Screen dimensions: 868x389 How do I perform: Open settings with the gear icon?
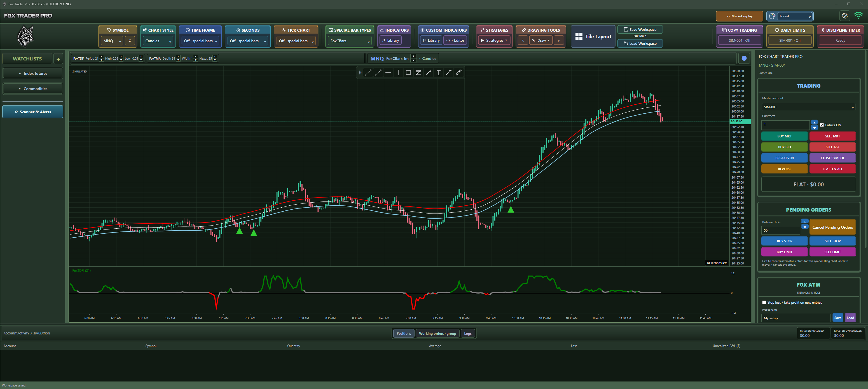845,16
